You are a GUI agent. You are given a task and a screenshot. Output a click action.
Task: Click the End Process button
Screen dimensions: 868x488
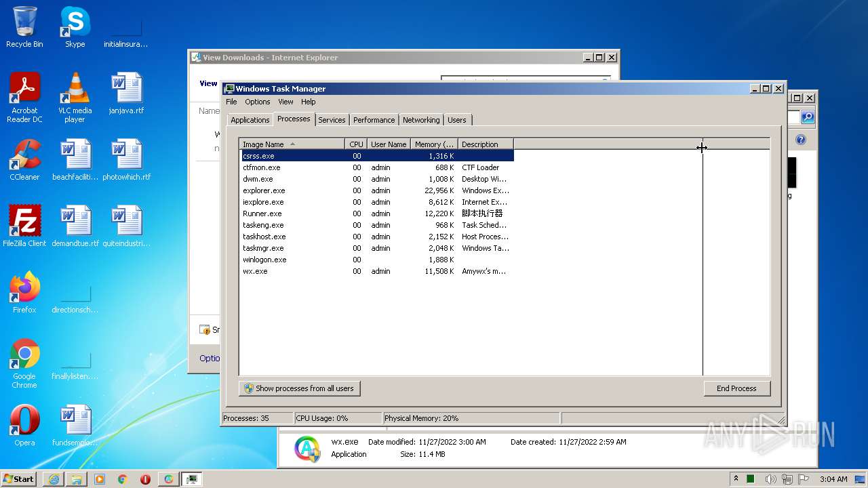coord(736,388)
